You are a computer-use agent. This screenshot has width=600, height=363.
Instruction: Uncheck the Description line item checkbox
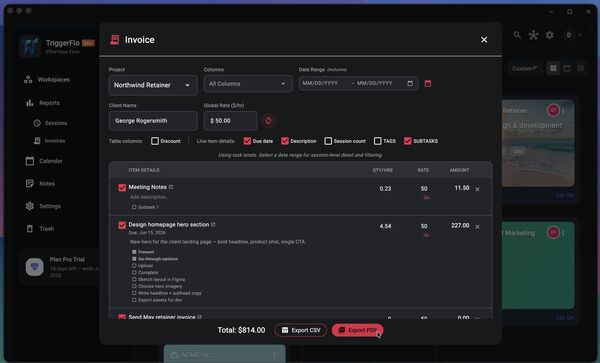[x=285, y=141]
